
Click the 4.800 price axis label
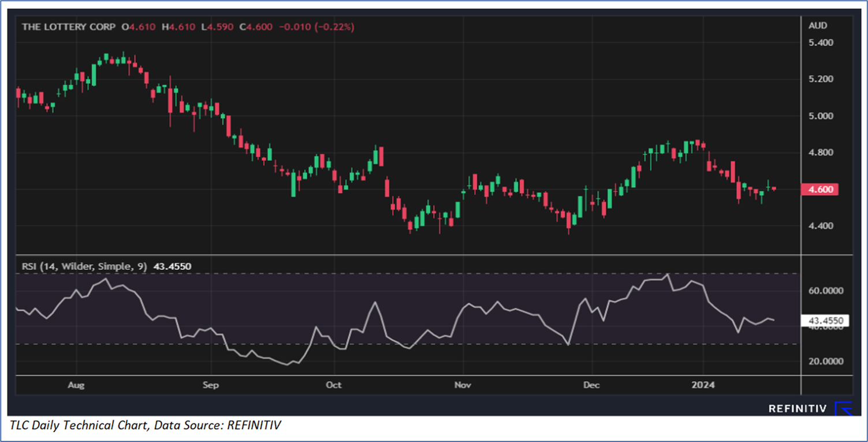pyautogui.click(x=821, y=153)
